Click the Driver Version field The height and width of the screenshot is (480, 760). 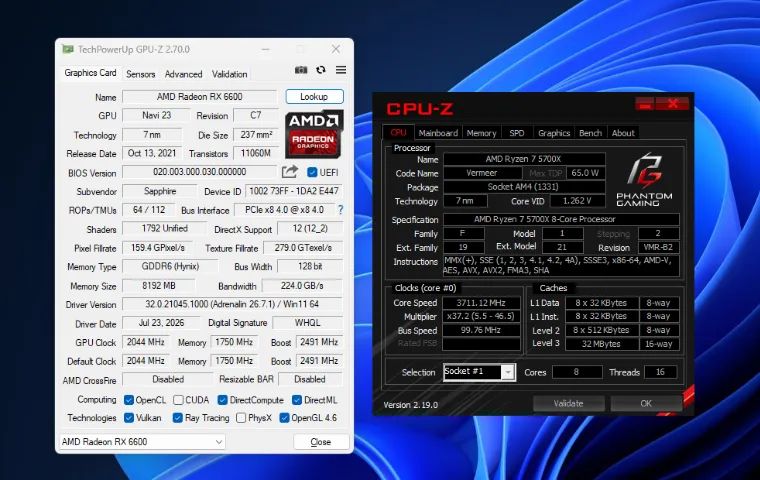[232, 304]
